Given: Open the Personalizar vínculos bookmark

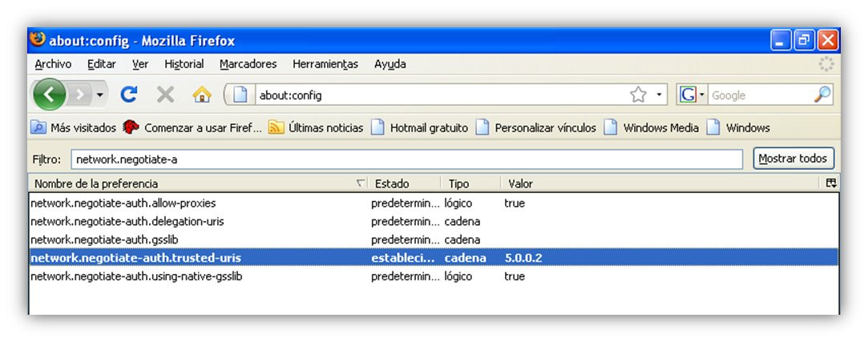Looking at the screenshot, I should pyautogui.click(x=536, y=128).
